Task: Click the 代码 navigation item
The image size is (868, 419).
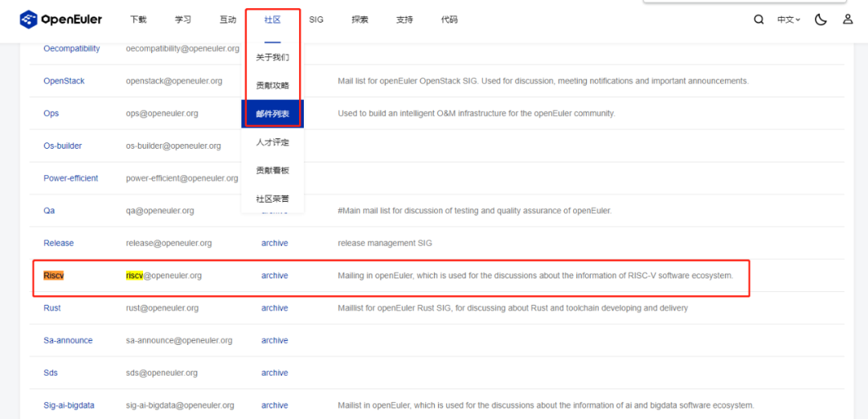Action: pos(449,19)
